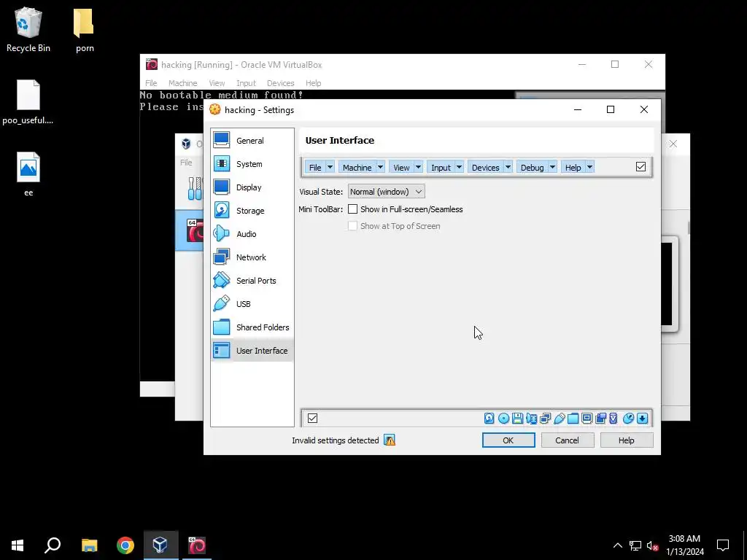Click the recording status bar indicator
The width and height of the screenshot is (747, 560).
pos(601,418)
